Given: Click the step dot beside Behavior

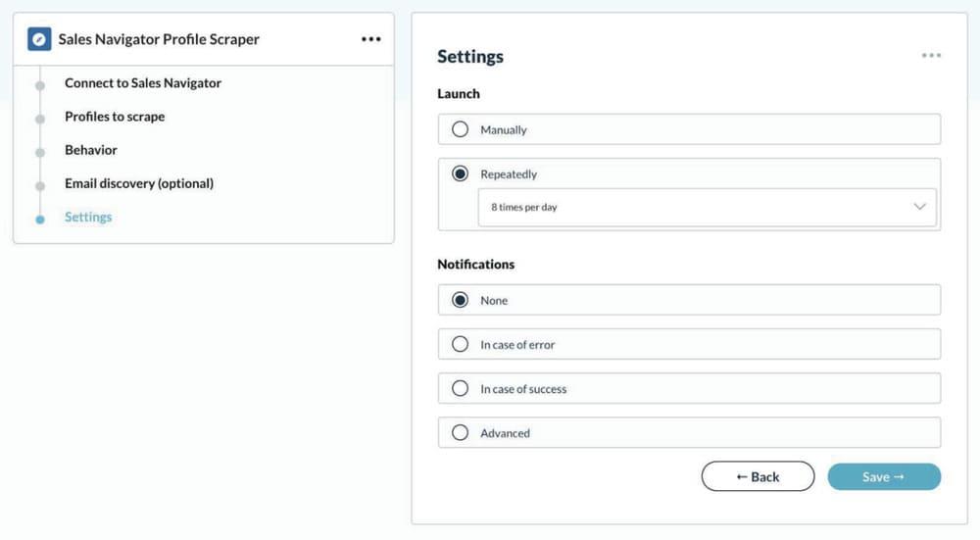Looking at the screenshot, I should (40, 153).
